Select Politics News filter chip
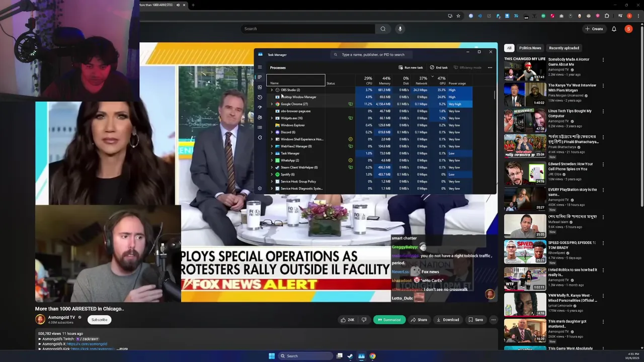Viewport: 644px width, 362px height. coord(530,48)
